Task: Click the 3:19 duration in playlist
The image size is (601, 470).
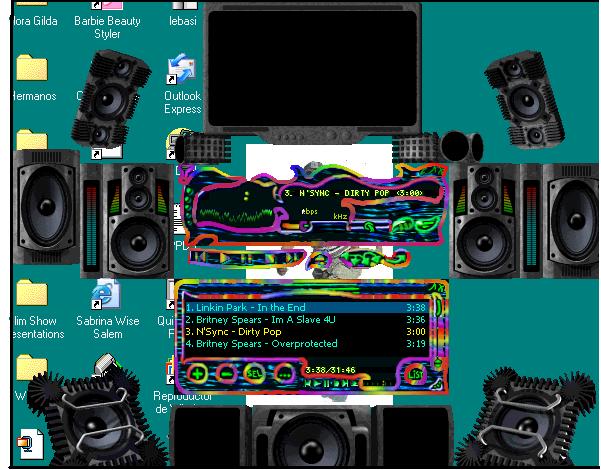Action: coord(416,343)
